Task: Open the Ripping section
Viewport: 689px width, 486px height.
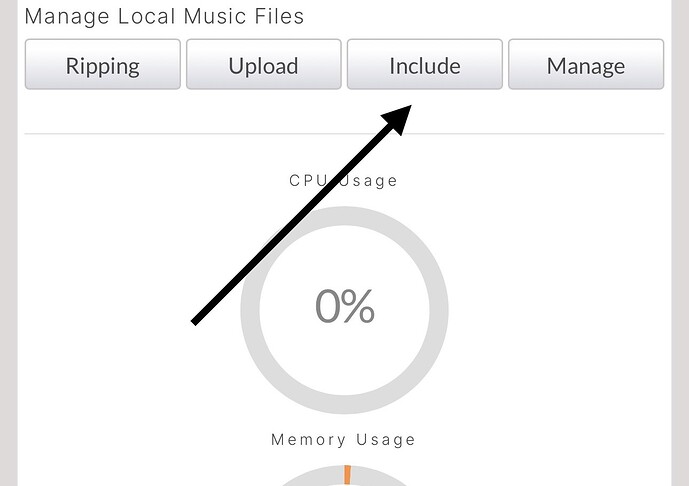Action: click(102, 64)
